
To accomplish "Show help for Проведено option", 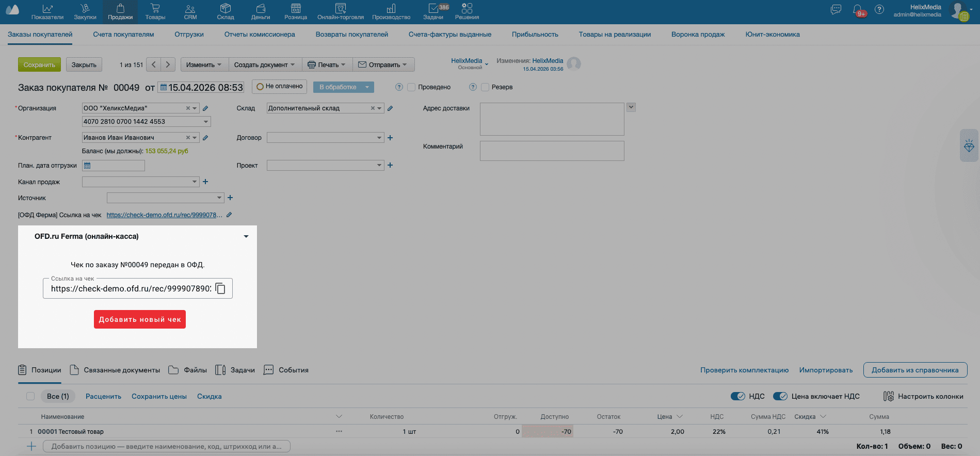I will pyautogui.click(x=399, y=87).
